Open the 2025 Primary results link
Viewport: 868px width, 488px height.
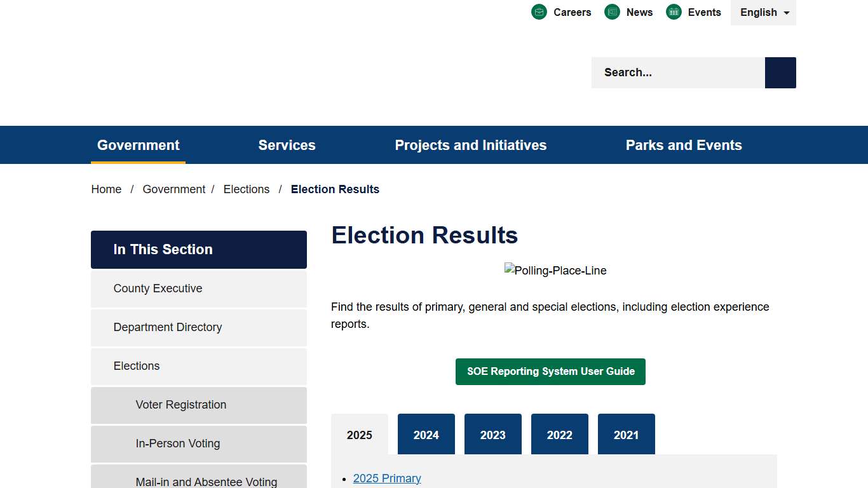(x=386, y=478)
